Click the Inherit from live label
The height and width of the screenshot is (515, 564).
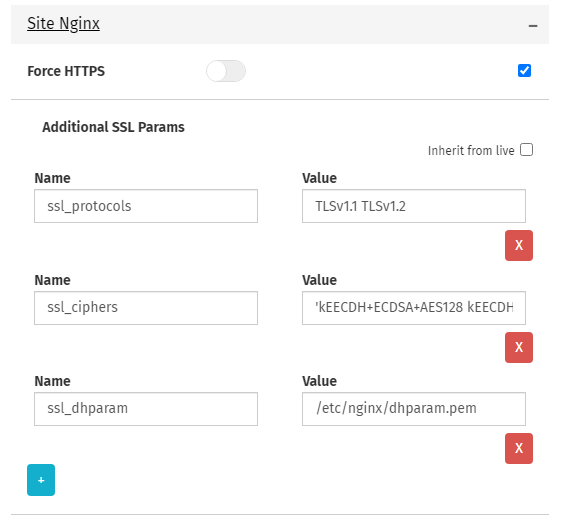[x=471, y=150]
